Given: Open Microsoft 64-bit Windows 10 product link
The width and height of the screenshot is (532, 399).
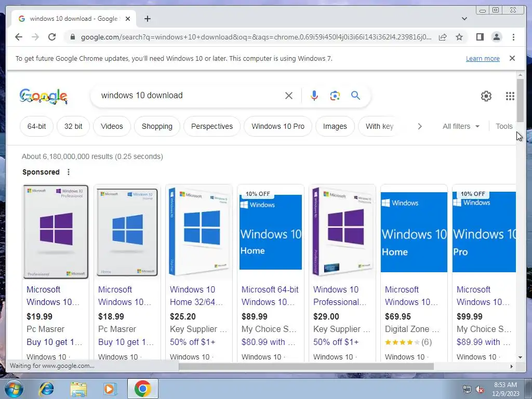Looking at the screenshot, I should 270,296.
